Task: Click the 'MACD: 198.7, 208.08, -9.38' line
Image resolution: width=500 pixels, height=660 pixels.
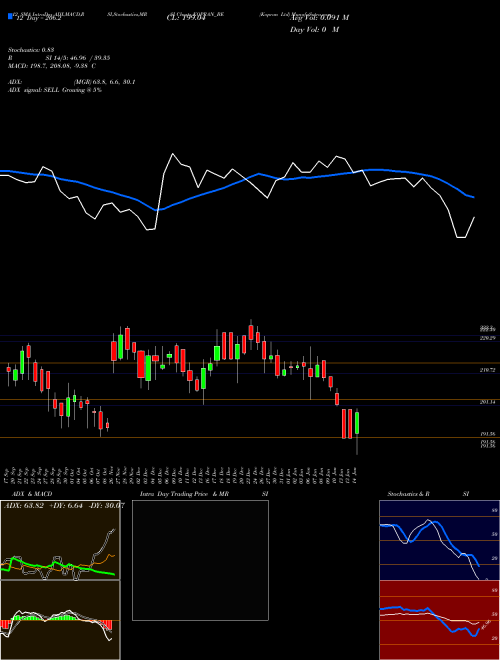Action: click(52, 66)
